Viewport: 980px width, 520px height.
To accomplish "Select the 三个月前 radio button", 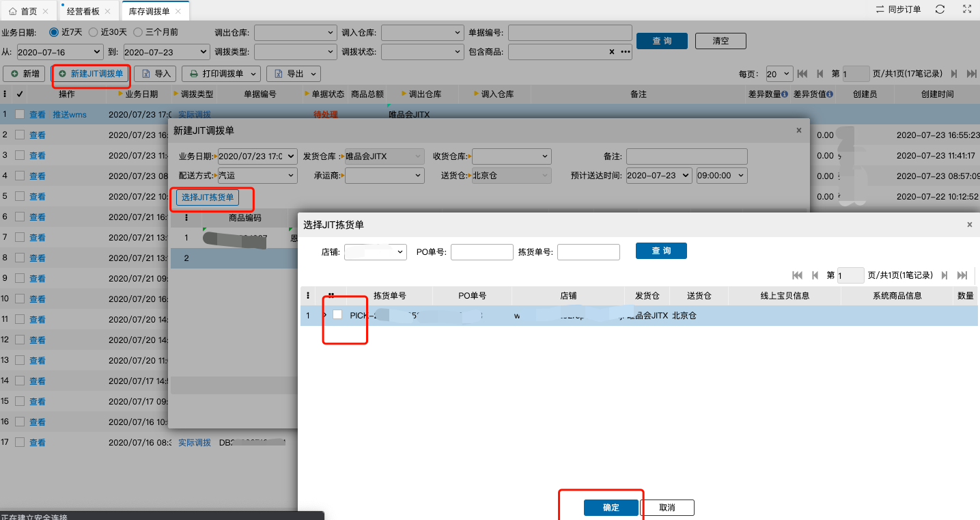I will click(138, 32).
